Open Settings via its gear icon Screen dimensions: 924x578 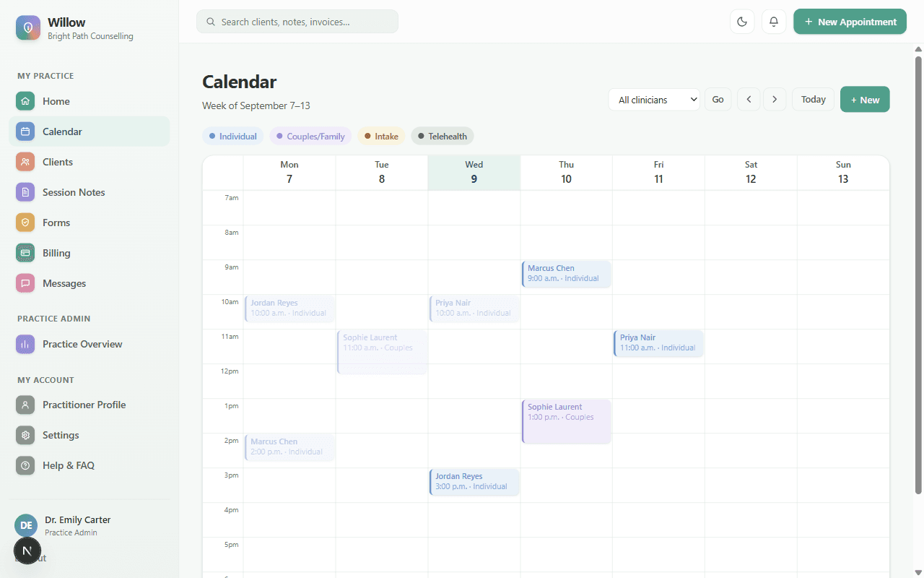pos(25,435)
